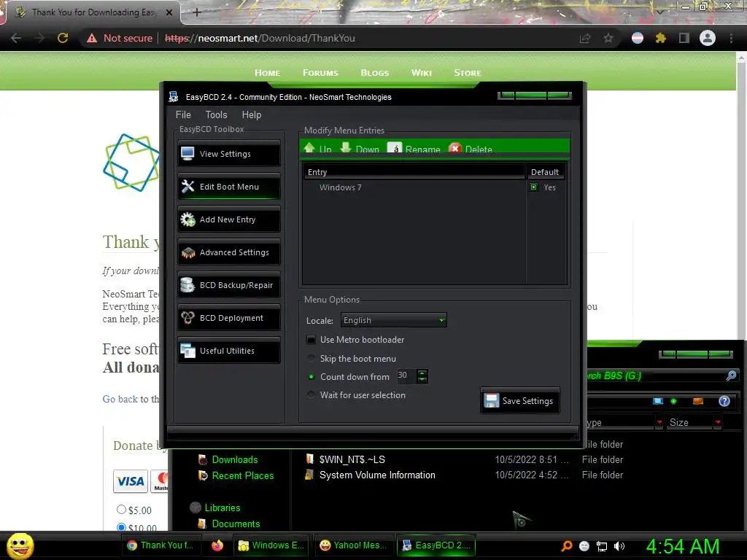Select Wait for user selection option
The height and width of the screenshot is (560, 747).
[311, 394]
